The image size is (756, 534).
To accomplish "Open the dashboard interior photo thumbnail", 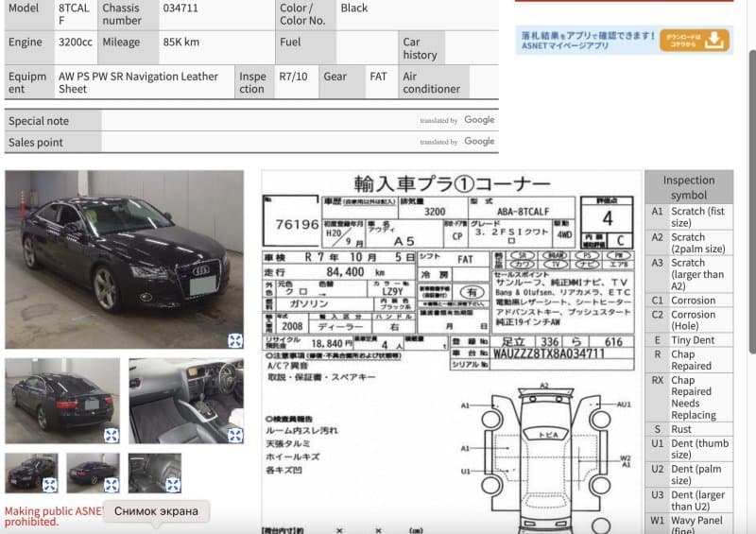I will click(186, 401).
